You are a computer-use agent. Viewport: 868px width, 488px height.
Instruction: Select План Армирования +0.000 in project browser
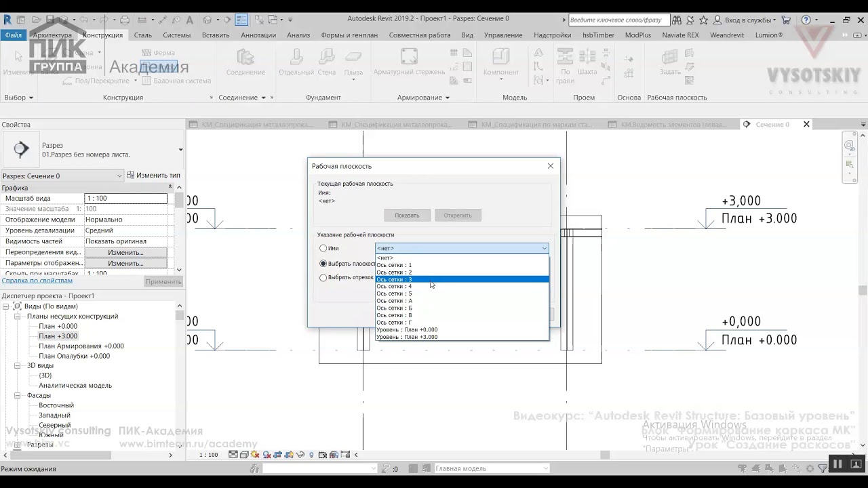pos(81,346)
